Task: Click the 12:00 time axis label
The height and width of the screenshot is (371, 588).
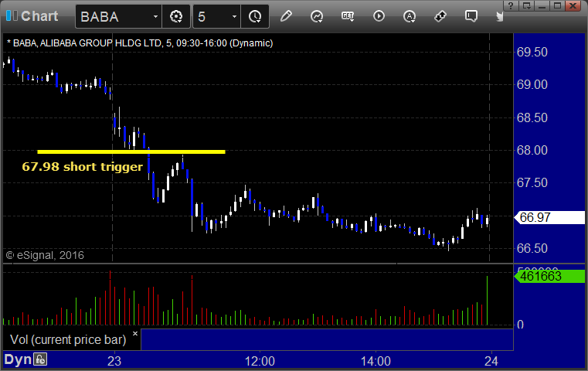Action: coord(260,361)
